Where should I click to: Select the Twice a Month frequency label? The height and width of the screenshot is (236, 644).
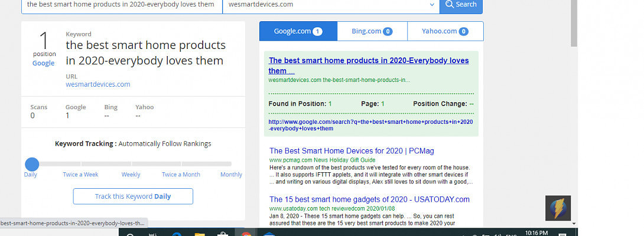pos(181,175)
